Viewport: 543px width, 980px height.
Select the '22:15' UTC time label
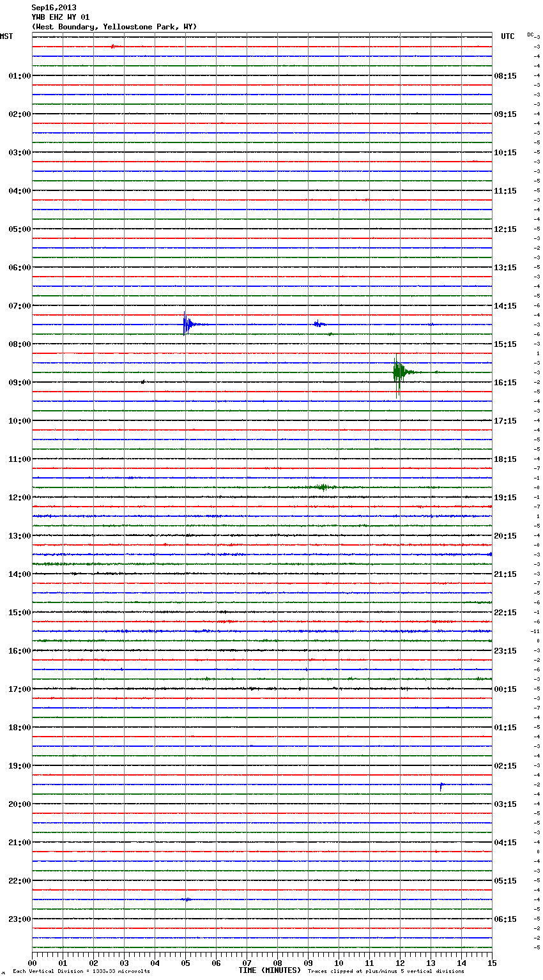point(505,613)
